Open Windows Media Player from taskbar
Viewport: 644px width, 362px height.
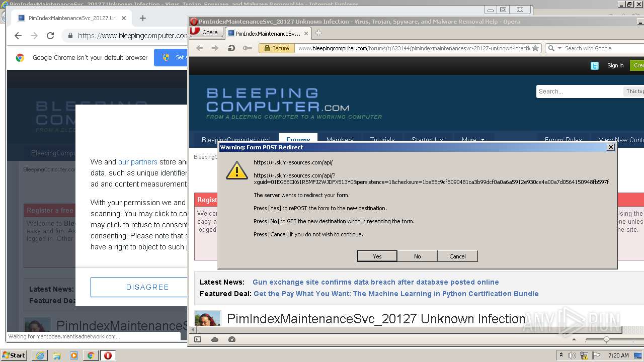(74, 355)
